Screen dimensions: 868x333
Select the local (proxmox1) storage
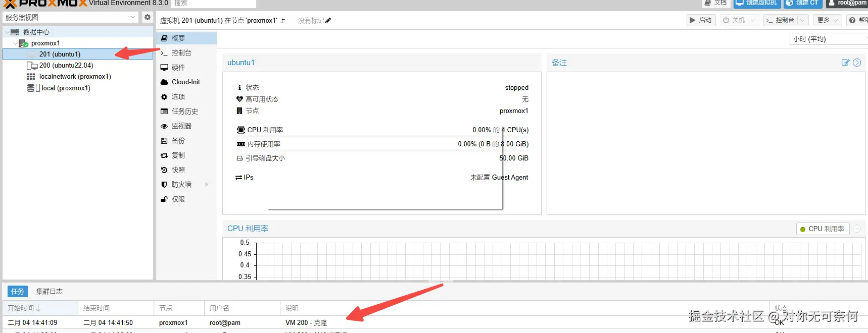(66, 88)
